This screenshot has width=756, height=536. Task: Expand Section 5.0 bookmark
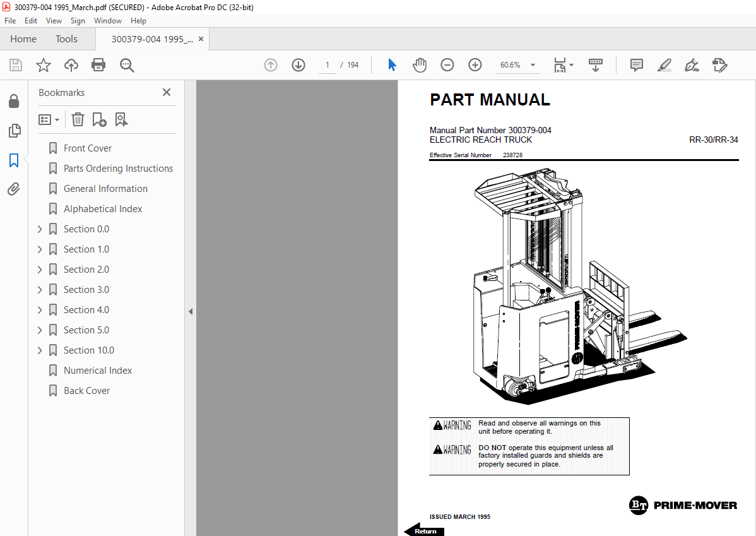point(40,330)
